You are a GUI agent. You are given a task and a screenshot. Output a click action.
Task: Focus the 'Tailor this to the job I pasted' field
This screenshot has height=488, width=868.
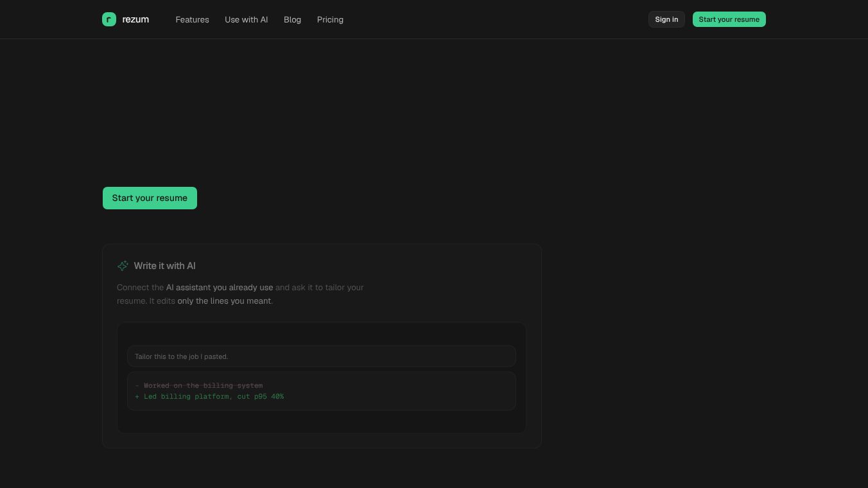[322, 356]
